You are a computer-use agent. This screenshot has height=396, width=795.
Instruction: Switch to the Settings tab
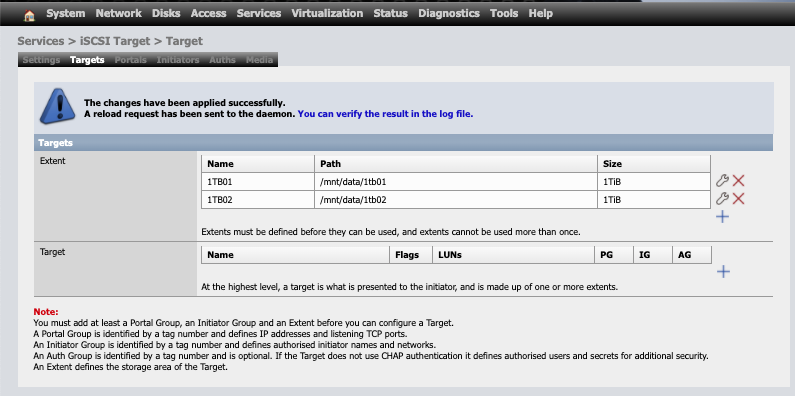pyautogui.click(x=42, y=60)
